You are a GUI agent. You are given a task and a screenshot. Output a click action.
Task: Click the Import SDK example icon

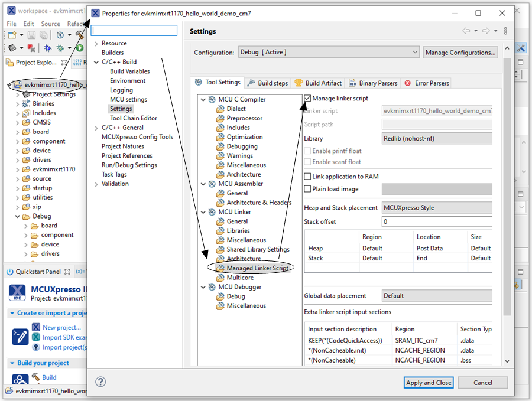click(x=36, y=337)
